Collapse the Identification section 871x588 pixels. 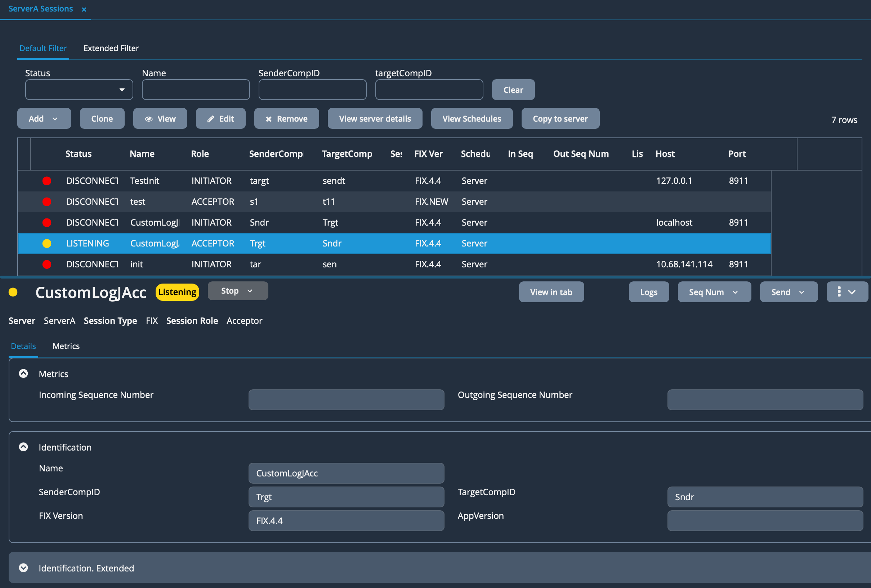click(x=23, y=447)
